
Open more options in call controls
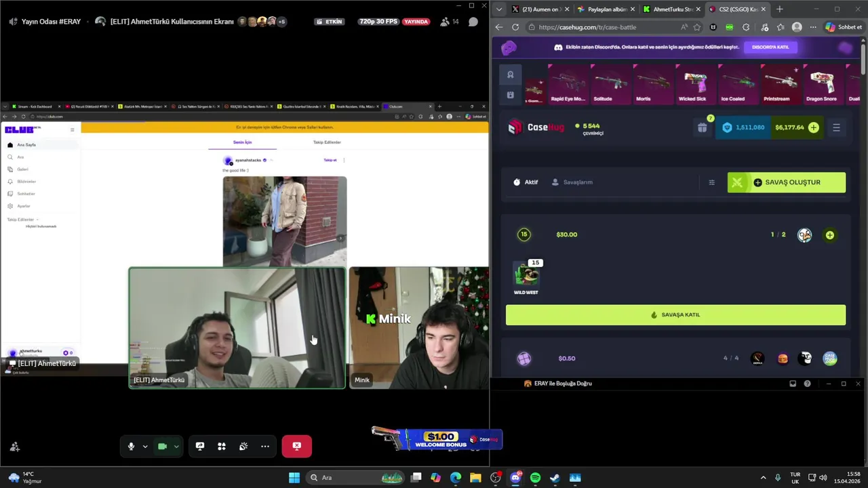265,446
